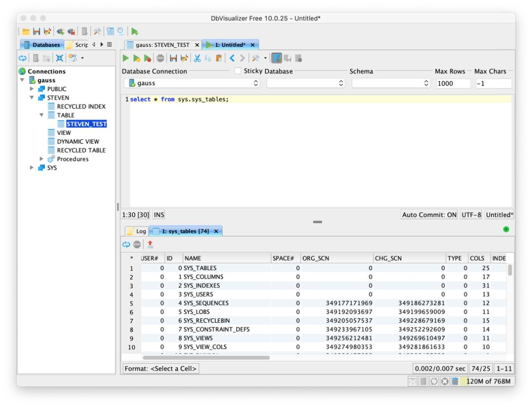Open editor properties tools icon
This screenshot has height=407, width=532.
pos(256,58)
